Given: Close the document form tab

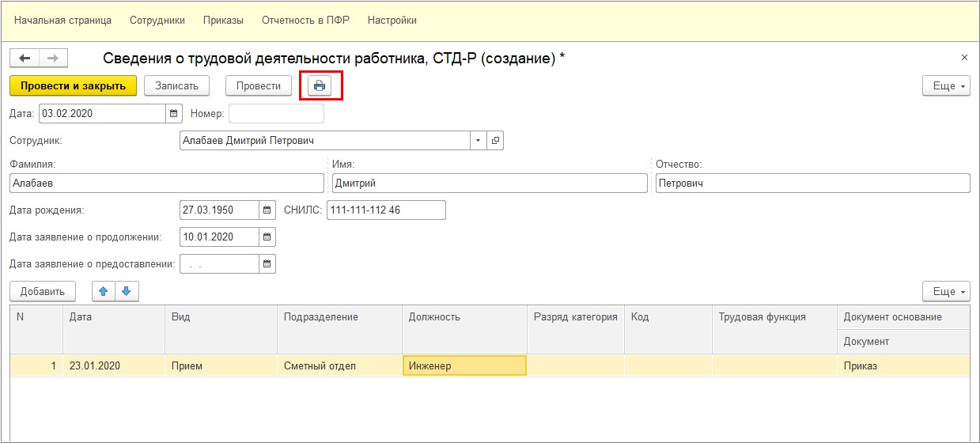Looking at the screenshot, I should click(964, 58).
